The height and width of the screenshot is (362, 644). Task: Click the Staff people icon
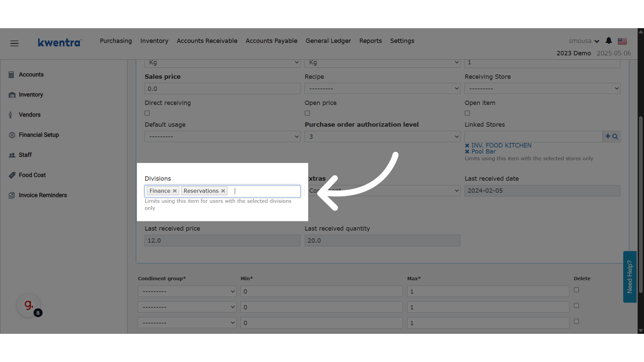click(x=12, y=155)
